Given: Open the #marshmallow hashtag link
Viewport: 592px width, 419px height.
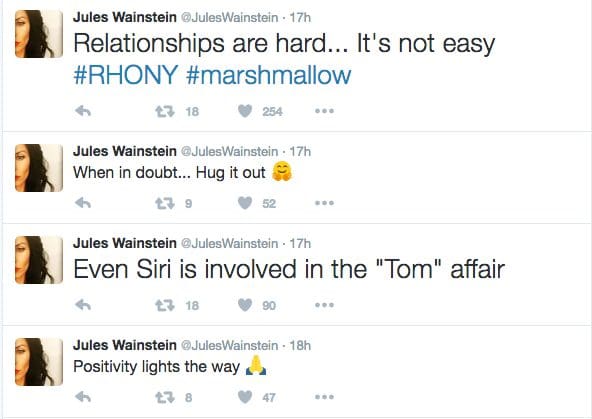Looking at the screenshot, I should coord(268,75).
